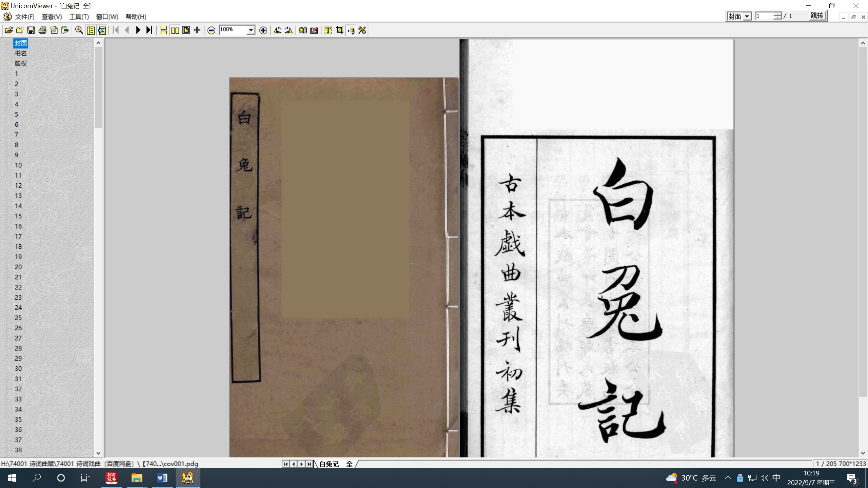
Task: Go to next page arrow
Action: tap(138, 30)
